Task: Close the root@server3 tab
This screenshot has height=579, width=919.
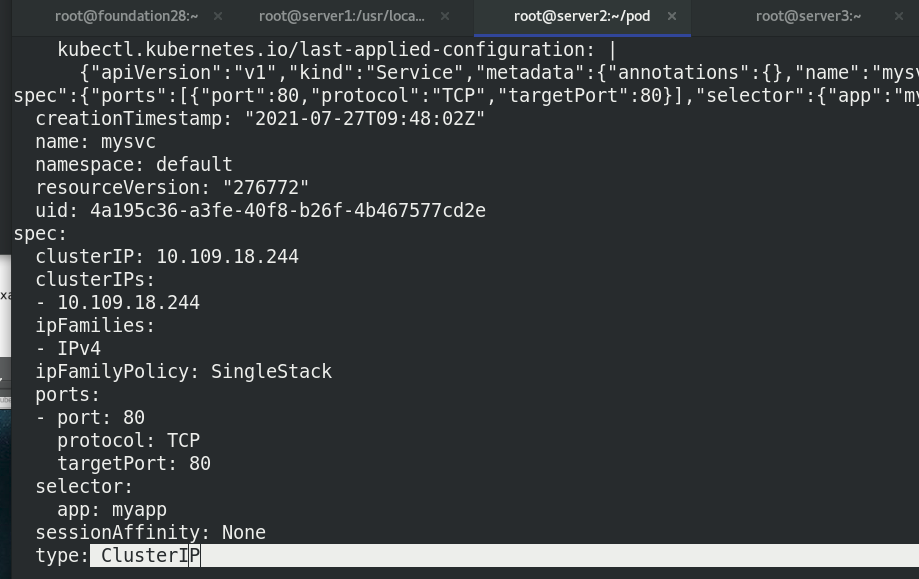Action: coord(898,16)
